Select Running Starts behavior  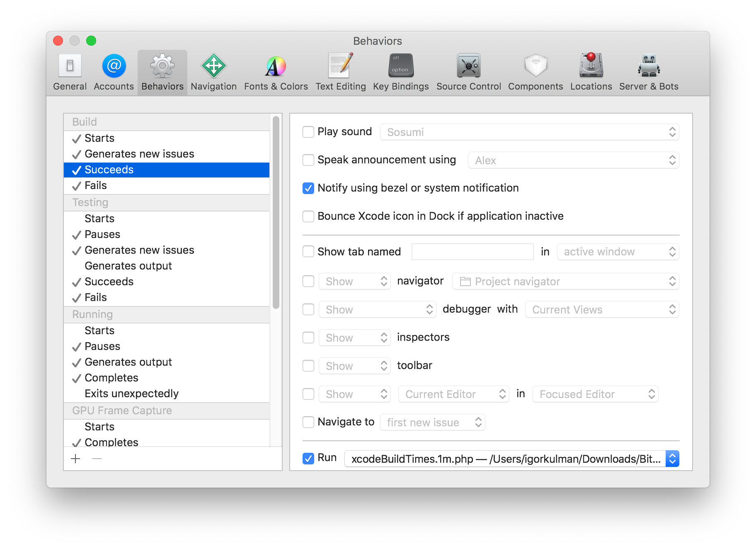[167, 331]
